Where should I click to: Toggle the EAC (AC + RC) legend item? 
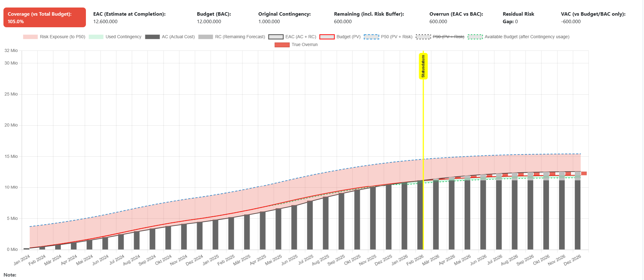tap(292, 37)
